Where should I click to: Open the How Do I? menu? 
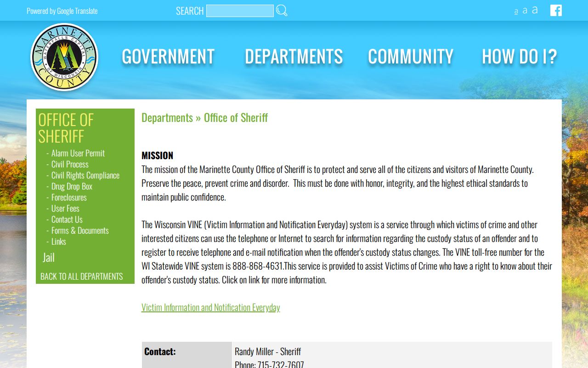click(520, 57)
